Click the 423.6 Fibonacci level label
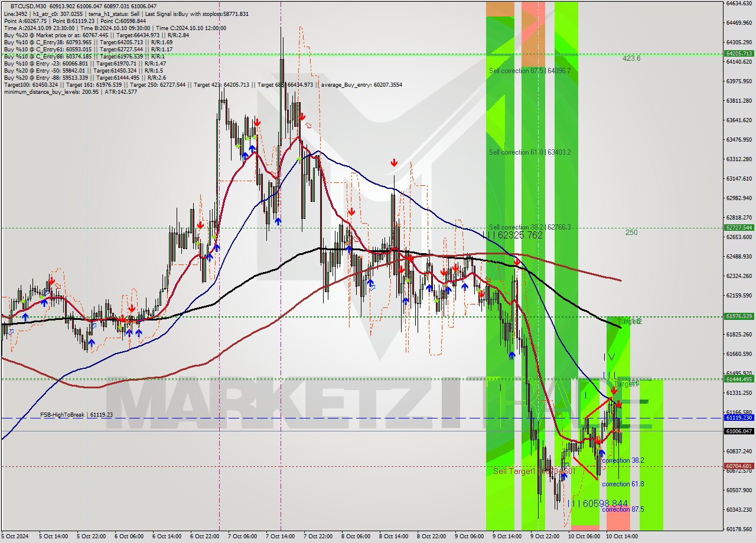Screen dimensions: 756x543 click(631, 58)
